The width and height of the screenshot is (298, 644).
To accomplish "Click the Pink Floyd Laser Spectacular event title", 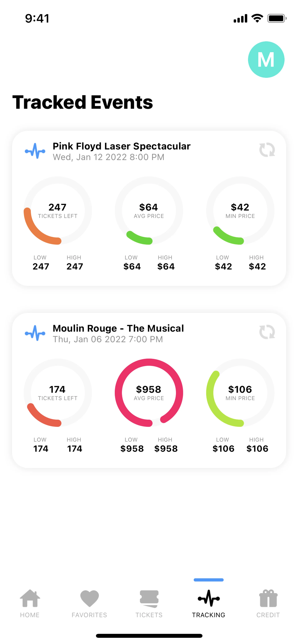I will coord(122,146).
